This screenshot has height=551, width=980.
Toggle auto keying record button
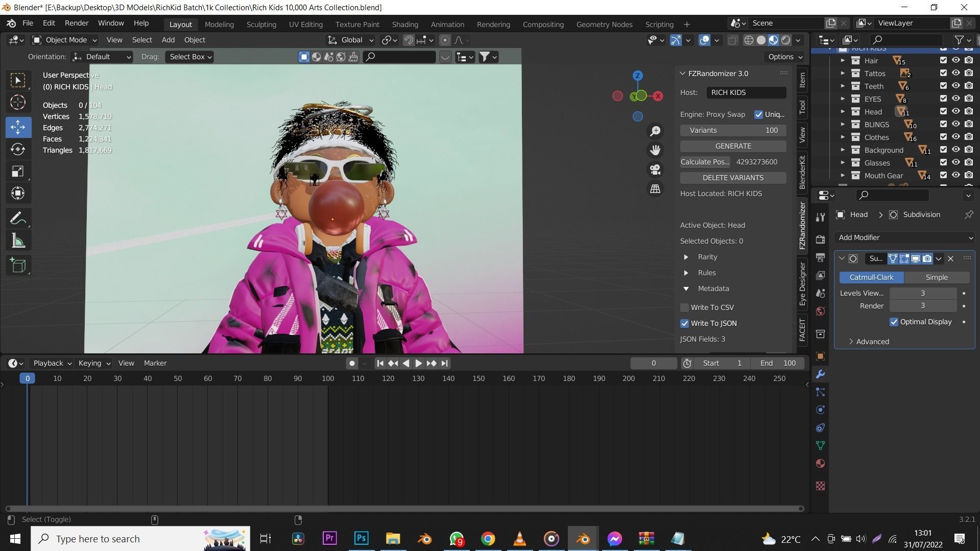pyautogui.click(x=352, y=363)
